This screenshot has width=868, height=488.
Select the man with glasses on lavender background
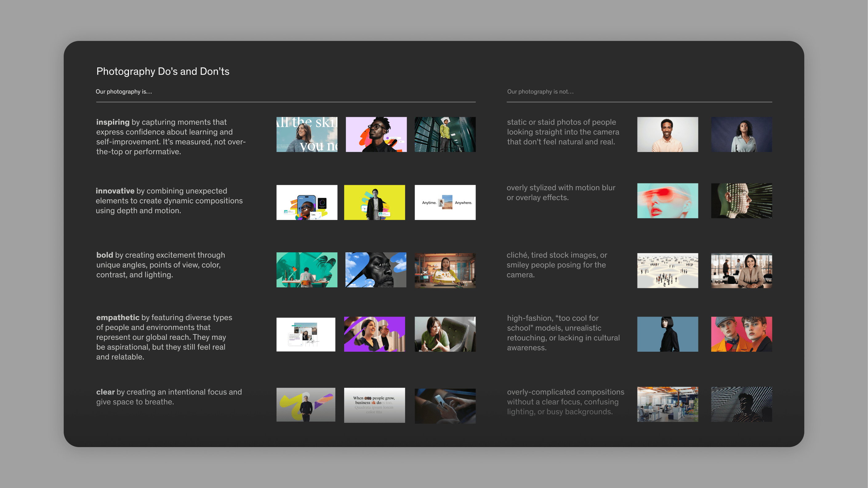pyautogui.click(x=376, y=134)
